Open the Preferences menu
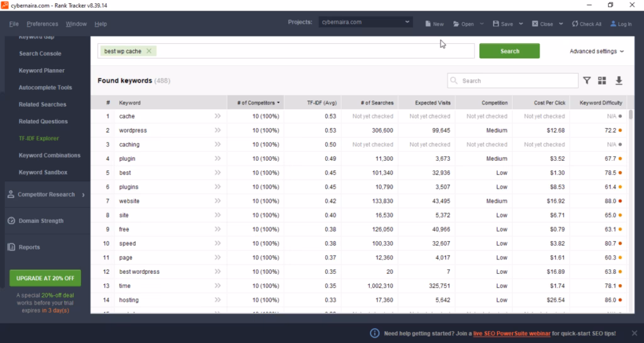 [x=42, y=24]
